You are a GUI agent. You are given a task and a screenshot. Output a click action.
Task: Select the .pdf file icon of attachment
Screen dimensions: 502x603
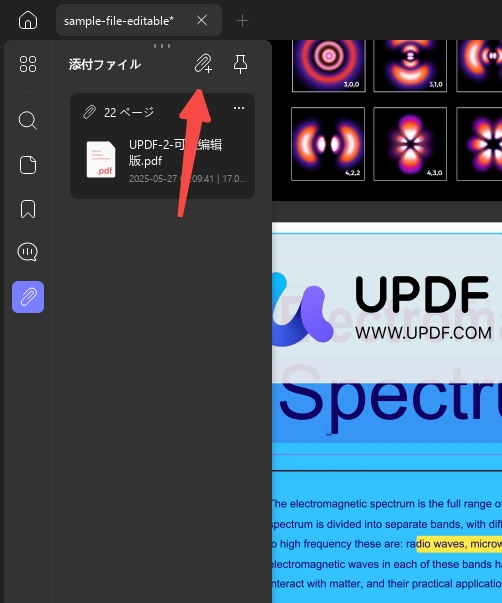click(x=101, y=160)
